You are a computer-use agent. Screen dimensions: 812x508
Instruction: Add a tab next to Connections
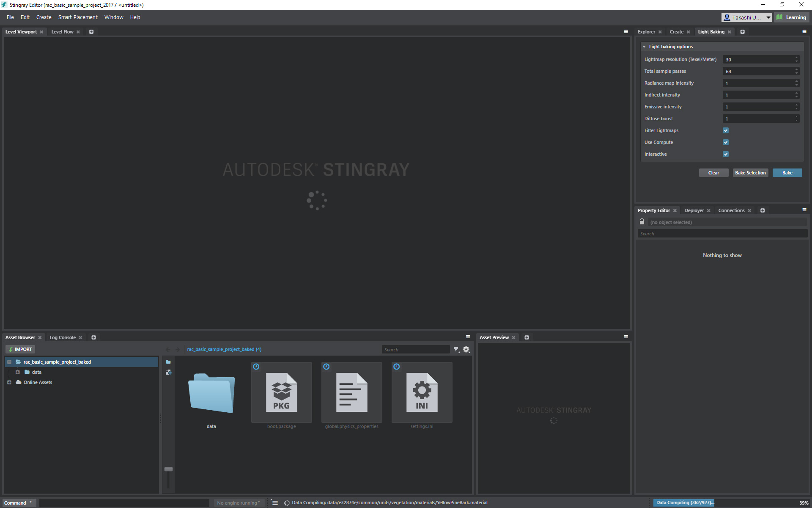click(x=763, y=210)
